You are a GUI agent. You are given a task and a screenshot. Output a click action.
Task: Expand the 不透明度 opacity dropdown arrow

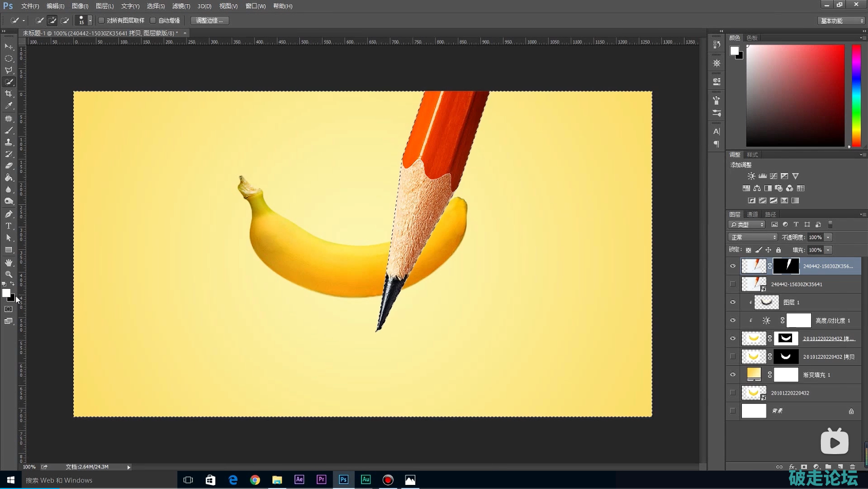[828, 238]
